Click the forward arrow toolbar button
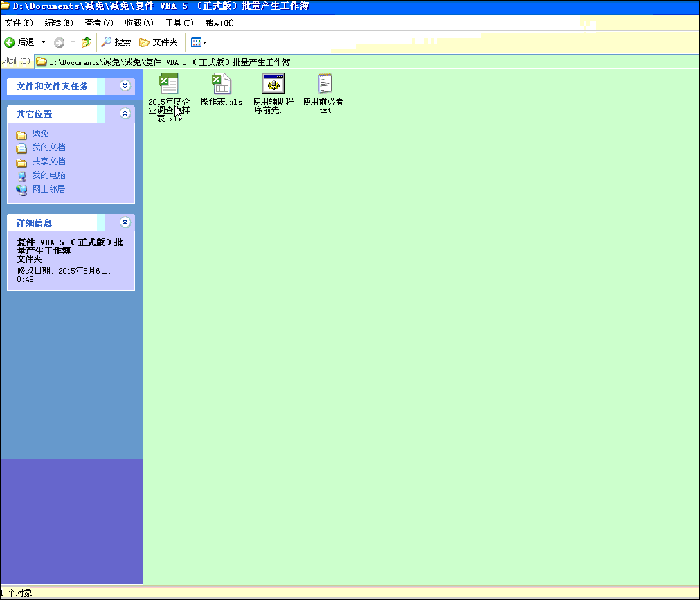Screen dimensions: 700x600 tap(60, 42)
